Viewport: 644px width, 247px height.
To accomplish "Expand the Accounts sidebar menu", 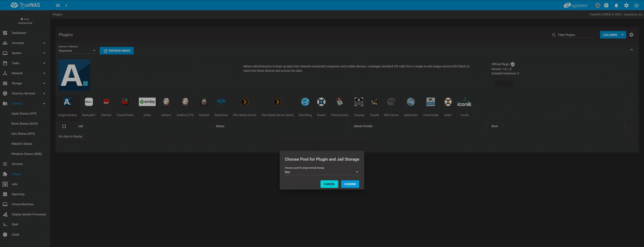I will (25, 43).
